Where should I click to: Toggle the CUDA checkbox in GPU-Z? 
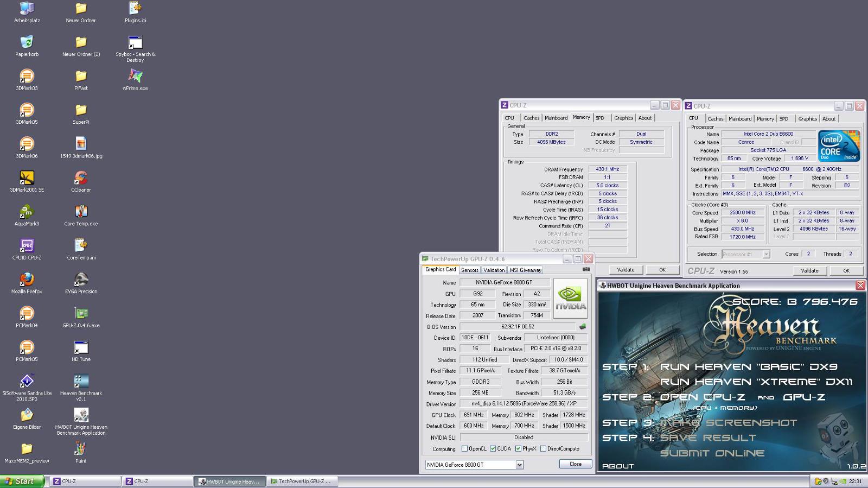(493, 449)
